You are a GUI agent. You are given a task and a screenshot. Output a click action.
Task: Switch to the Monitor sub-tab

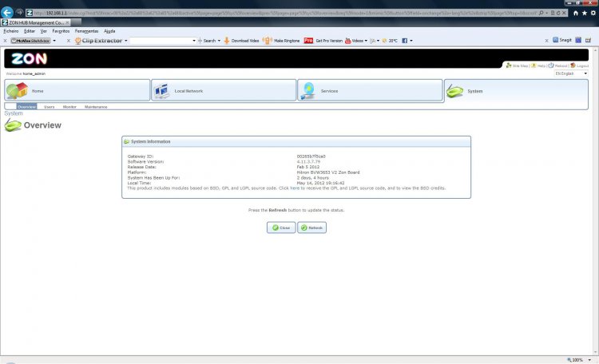tap(69, 106)
